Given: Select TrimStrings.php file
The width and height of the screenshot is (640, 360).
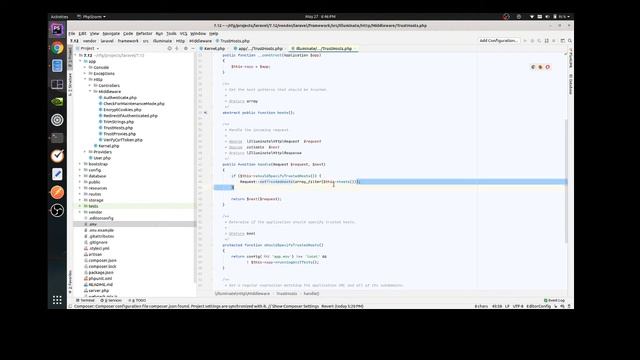Looking at the screenshot, I should (118, 122).
